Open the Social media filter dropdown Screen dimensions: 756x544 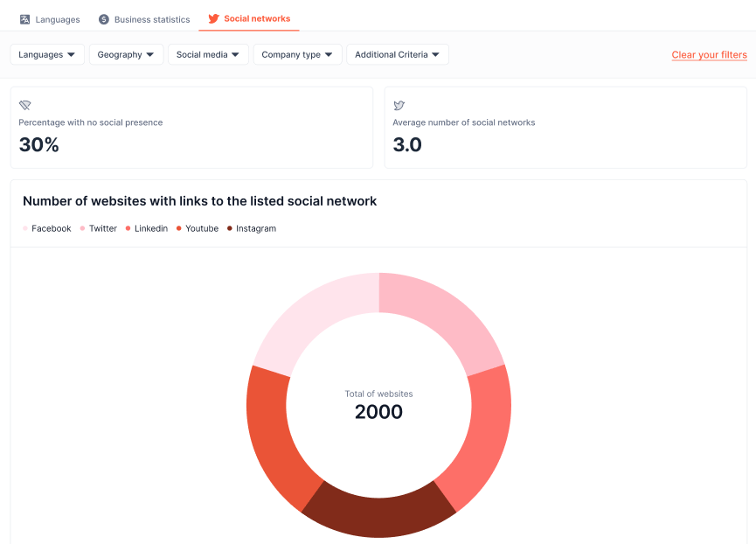pyautogui.click(x=208, y=54)
